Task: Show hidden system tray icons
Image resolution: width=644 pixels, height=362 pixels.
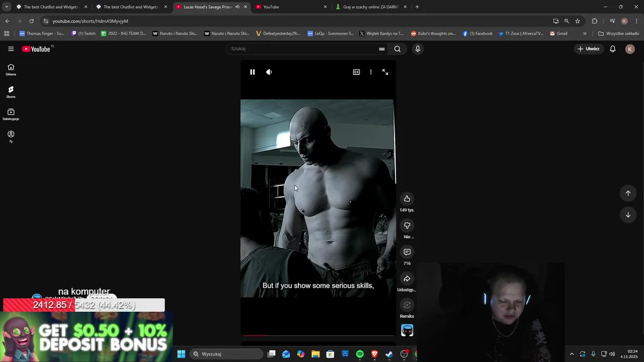Action: coord(572,354)
